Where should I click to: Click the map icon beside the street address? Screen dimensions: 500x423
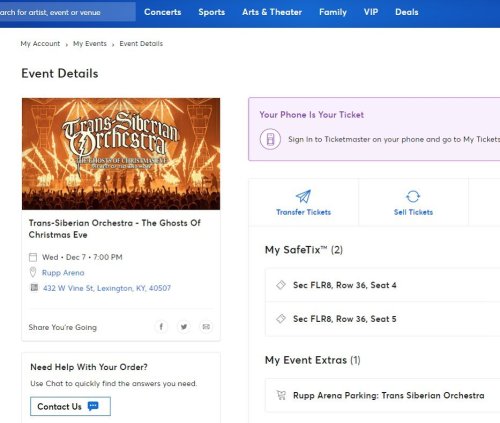[34, 287]
